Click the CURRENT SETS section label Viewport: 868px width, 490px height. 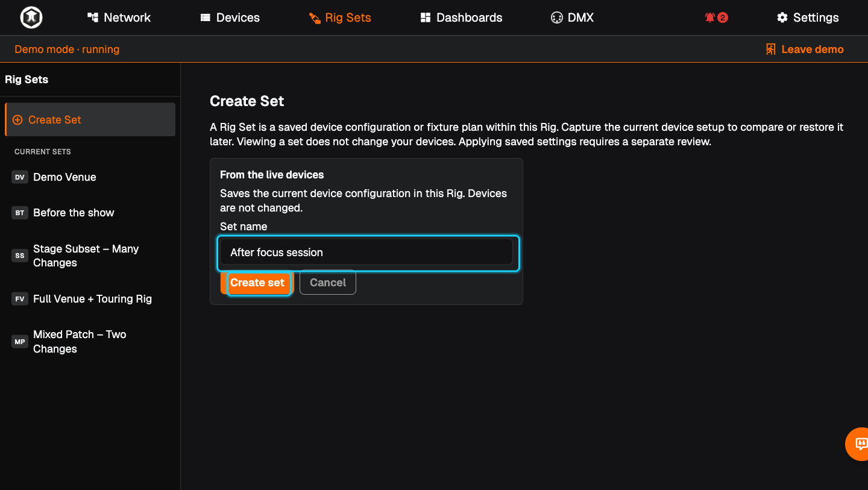pos(43,152)
